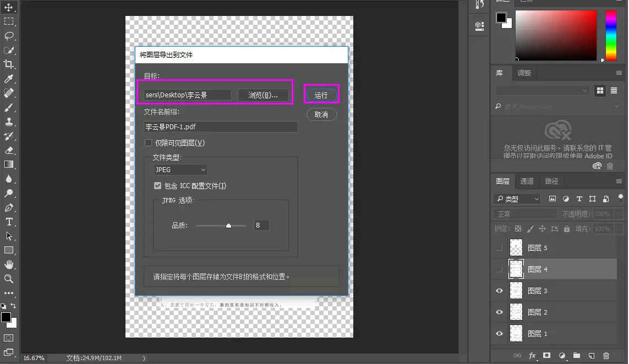The width and height of the screenshot is (629, 364).
Task: Select the Brush tool
Action: [x=9, y=107]
